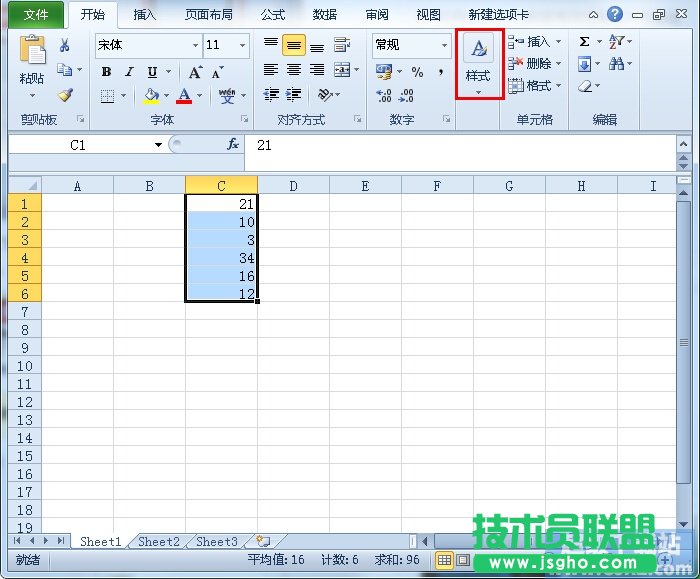Screen dimensions: 700x579
Task: Click the Help question mark icon
Action: click(615, 14)
